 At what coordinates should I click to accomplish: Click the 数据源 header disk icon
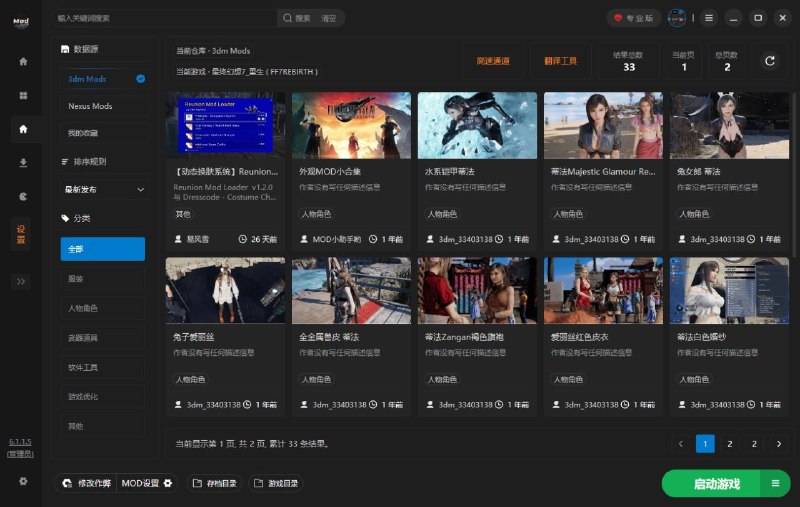coord(65,49)
